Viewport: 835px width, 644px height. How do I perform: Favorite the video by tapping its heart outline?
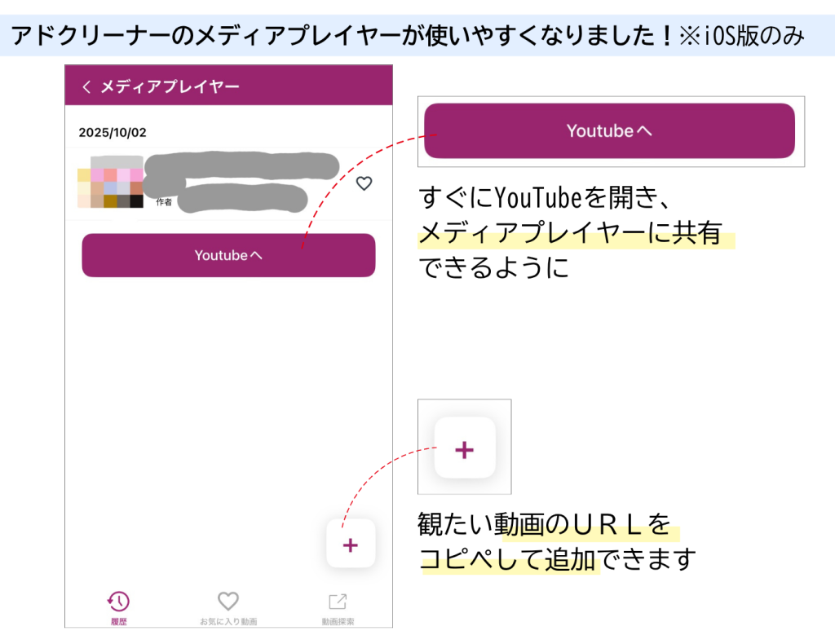click(364, 184)
